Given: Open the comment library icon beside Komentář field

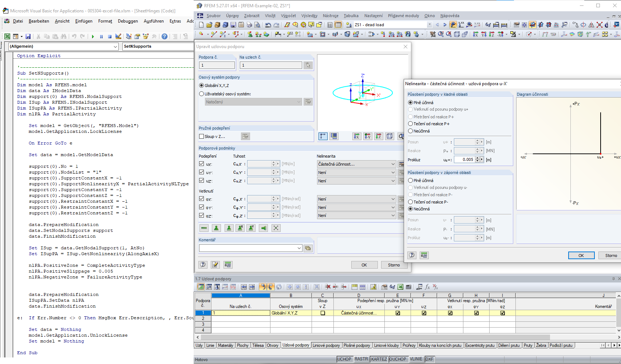Looking at the screenshot, I should point(308,248).
